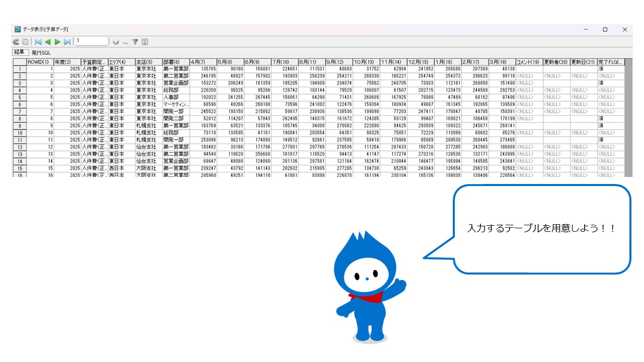
Task: Open the filter funnel tool
Action: coord(135,42)
